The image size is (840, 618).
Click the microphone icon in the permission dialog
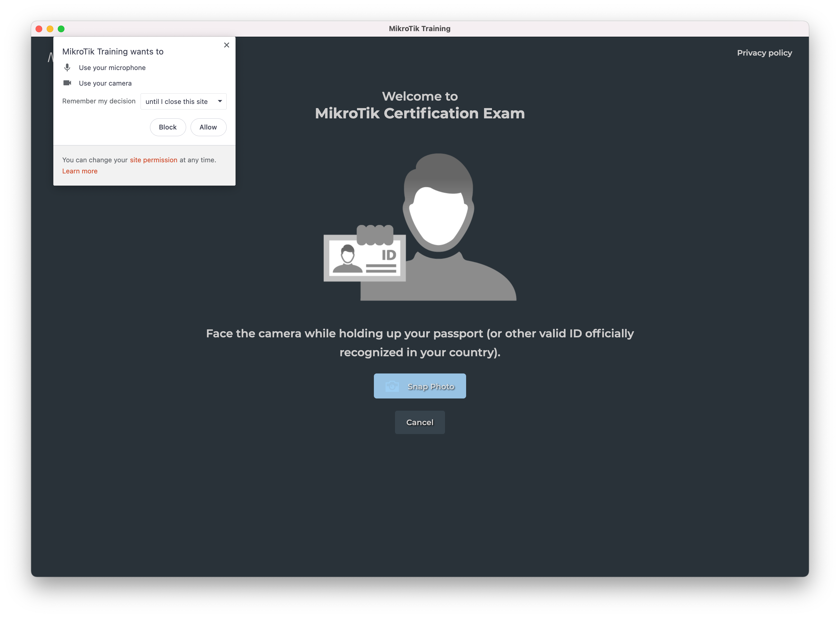click(x=67, y=67)
